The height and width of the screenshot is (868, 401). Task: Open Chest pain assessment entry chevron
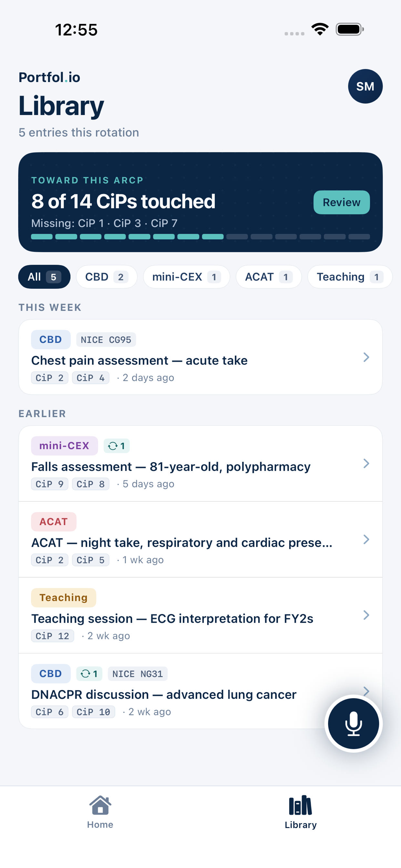point(366,357)
